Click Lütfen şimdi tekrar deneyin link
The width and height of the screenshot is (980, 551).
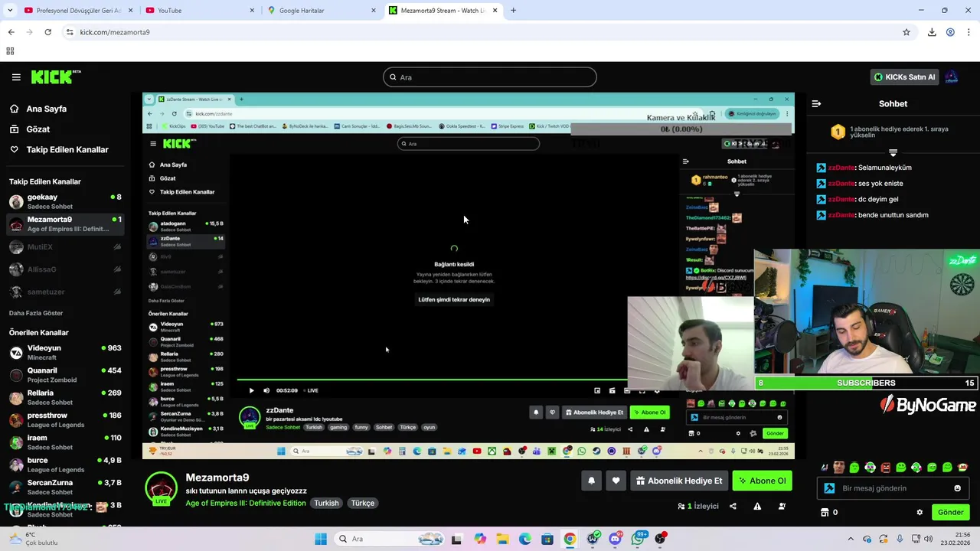(454, 300)
